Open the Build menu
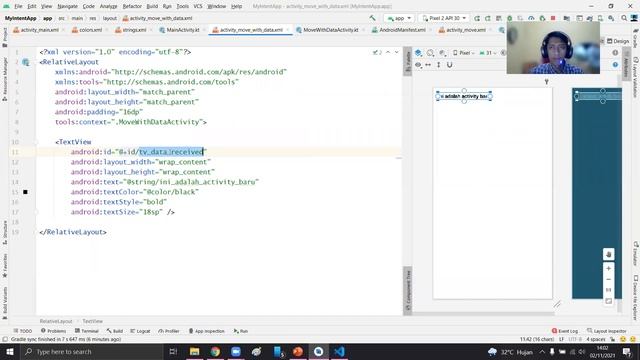640x360 pixels. (x=152, y=6)
